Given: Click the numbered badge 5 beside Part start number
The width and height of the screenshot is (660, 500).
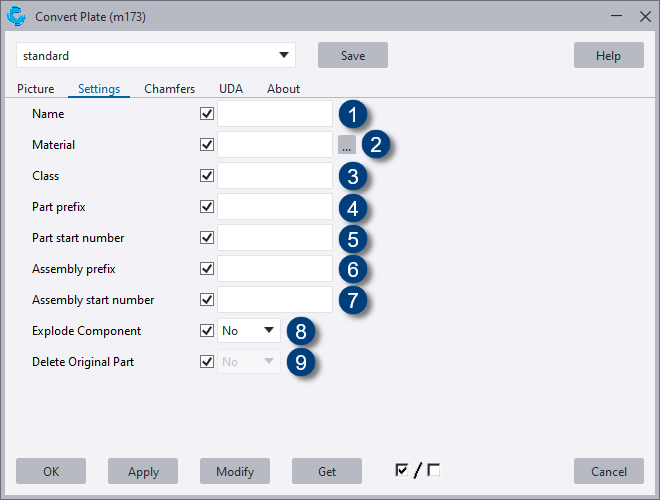Looking at the screenshot, I should tap(351, 239).
